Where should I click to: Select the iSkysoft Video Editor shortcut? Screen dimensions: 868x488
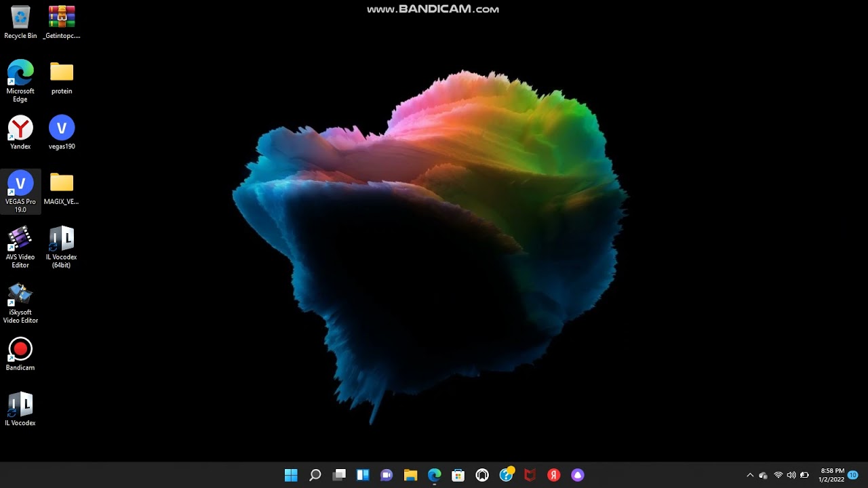(20, 303)
